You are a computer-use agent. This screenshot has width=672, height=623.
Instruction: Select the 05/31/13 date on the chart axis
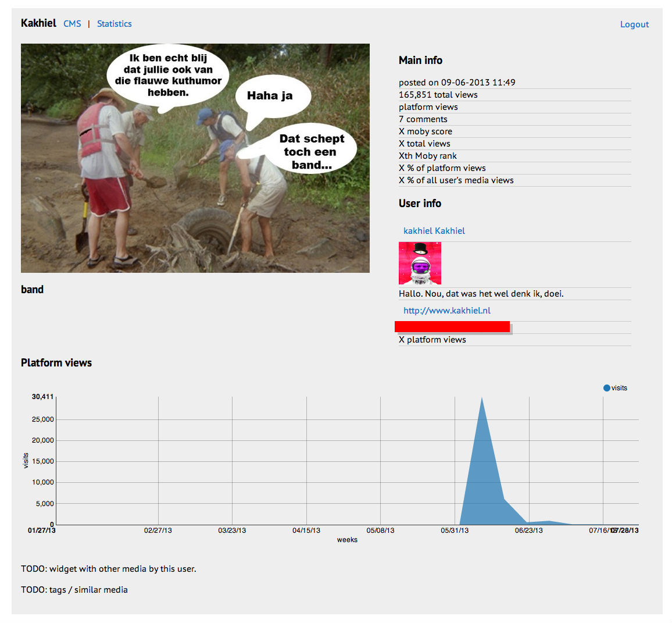click(455, 531)
